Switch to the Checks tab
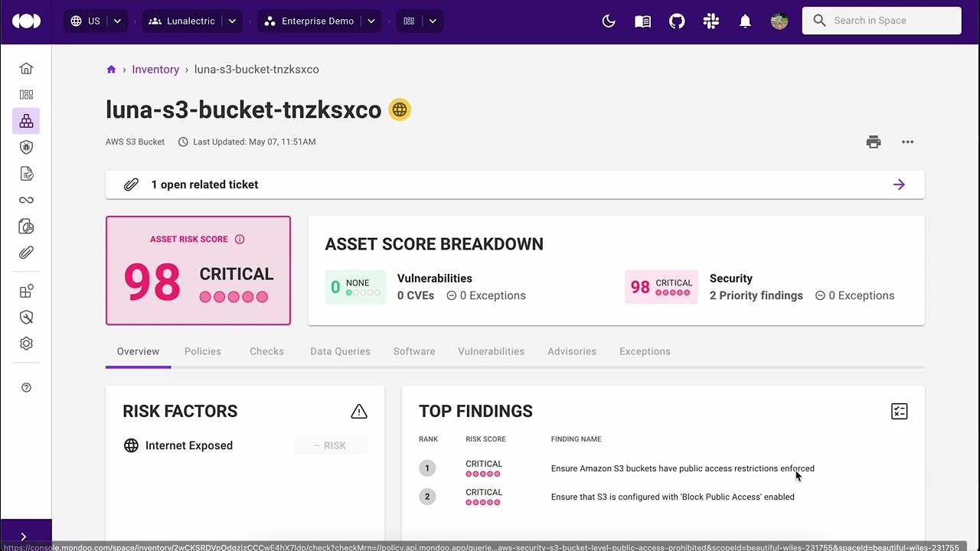 (x=266, y=352)
